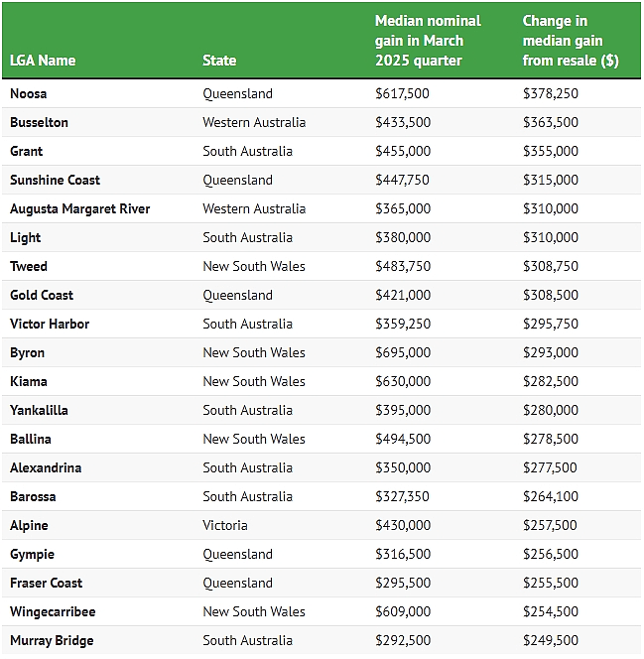
Task: Click Byron's median gain $695,000
Action: coord(403,352)
